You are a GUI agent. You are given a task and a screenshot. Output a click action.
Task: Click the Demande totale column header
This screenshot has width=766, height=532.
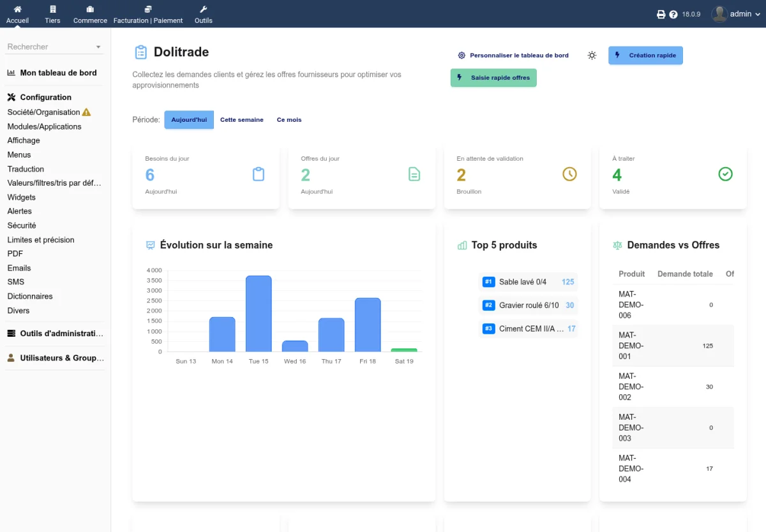click(x=685, y=274)
